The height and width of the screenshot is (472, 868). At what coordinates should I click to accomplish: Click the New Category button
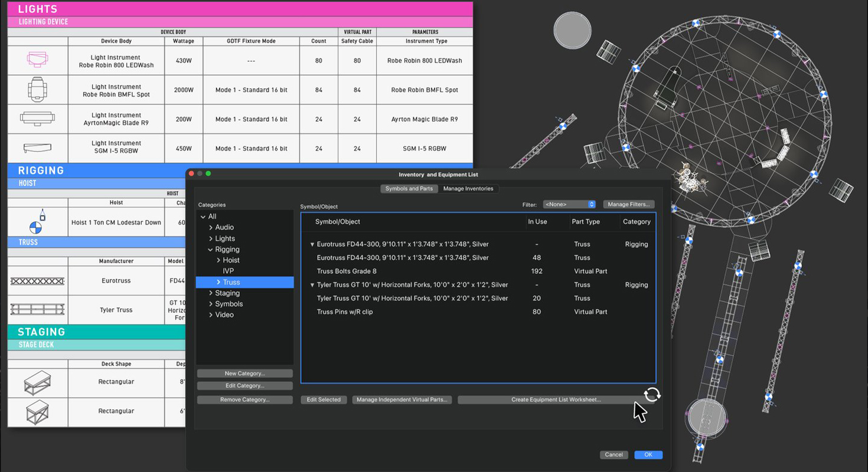point(244,373)
